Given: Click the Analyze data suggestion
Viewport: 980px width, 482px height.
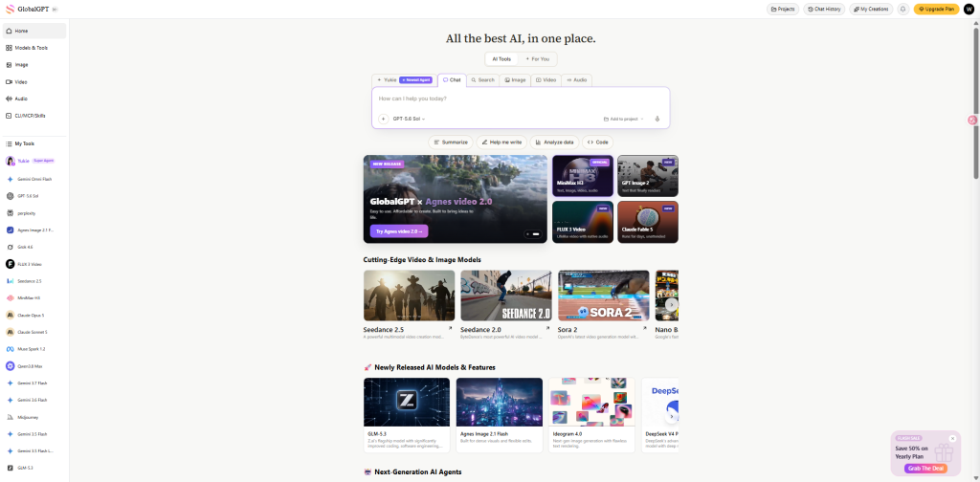Looking at the screenshot, I should point(555,142).
